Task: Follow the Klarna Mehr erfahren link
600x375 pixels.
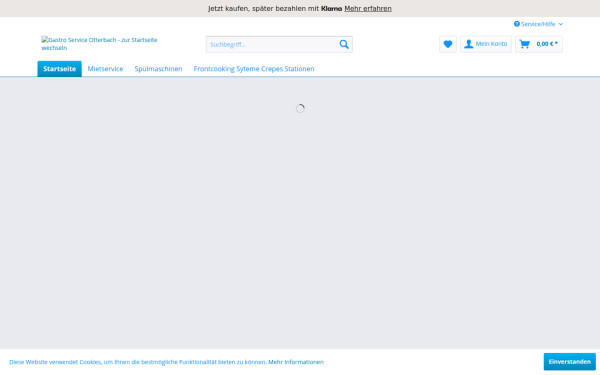Action: [x=368, y=8]
